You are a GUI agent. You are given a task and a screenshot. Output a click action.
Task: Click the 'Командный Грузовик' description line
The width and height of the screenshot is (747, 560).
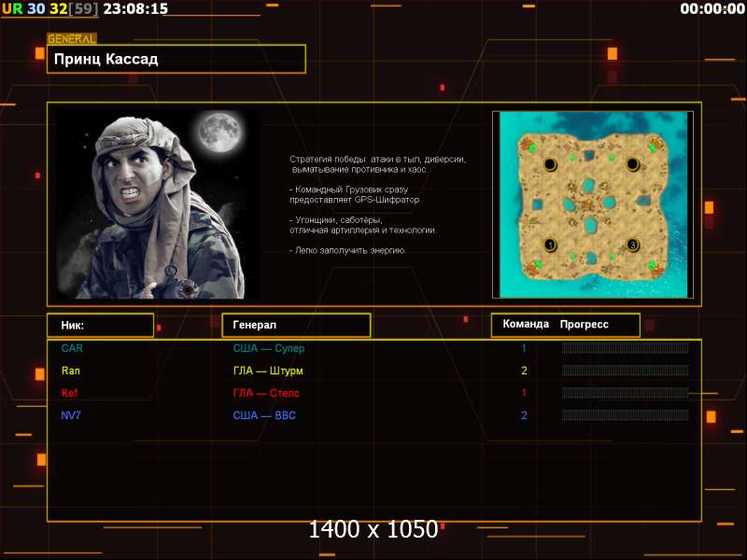[x=355, y=194]
